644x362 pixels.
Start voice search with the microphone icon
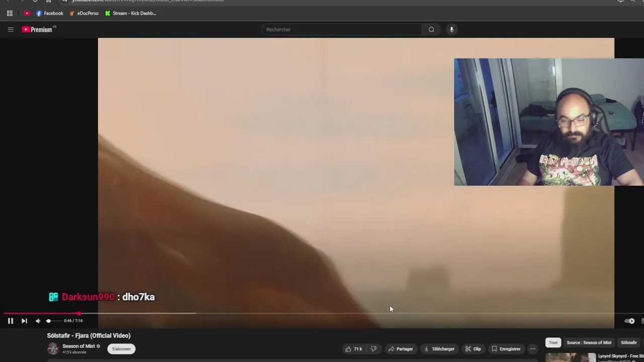click(x=451, y=30)
